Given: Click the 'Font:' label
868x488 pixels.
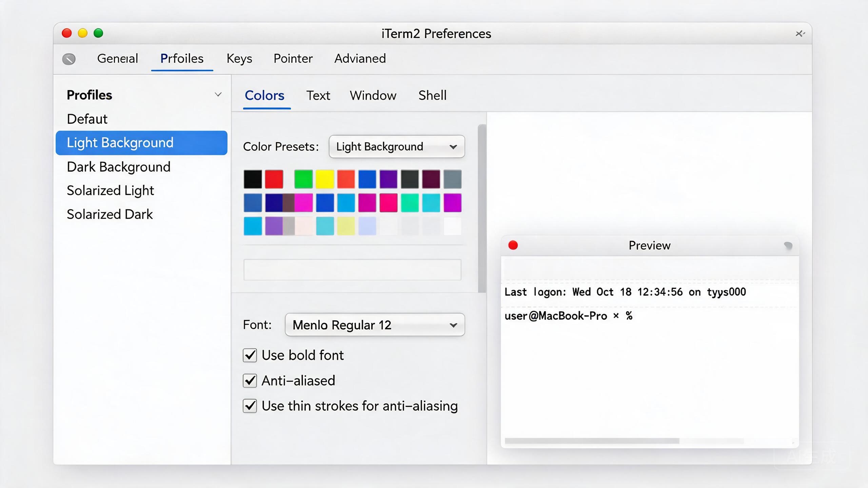Looking at the screenshot, I should [x=257, y=325].
